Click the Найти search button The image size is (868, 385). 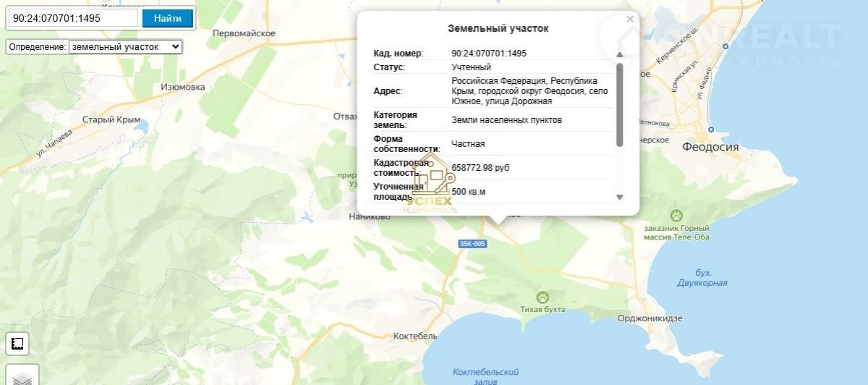[x=167, y=18]
